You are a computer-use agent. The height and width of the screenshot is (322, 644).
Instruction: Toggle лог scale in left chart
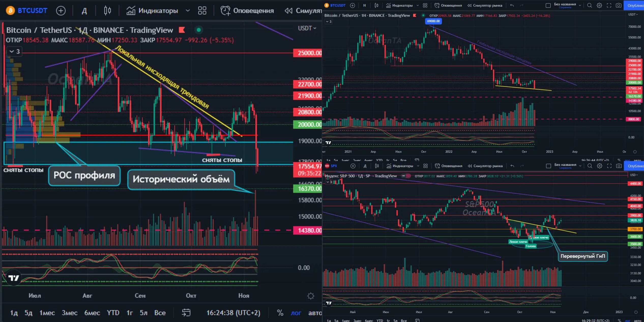296,313
